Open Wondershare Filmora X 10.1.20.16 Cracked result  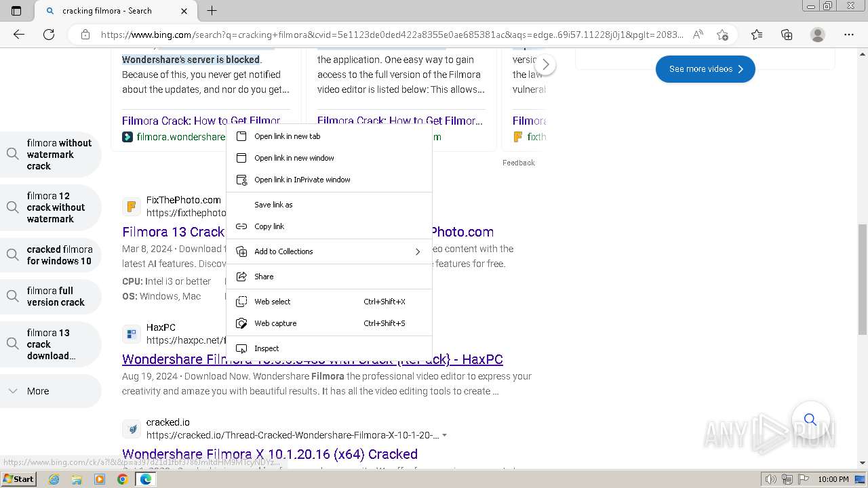(x=270, y=454)
